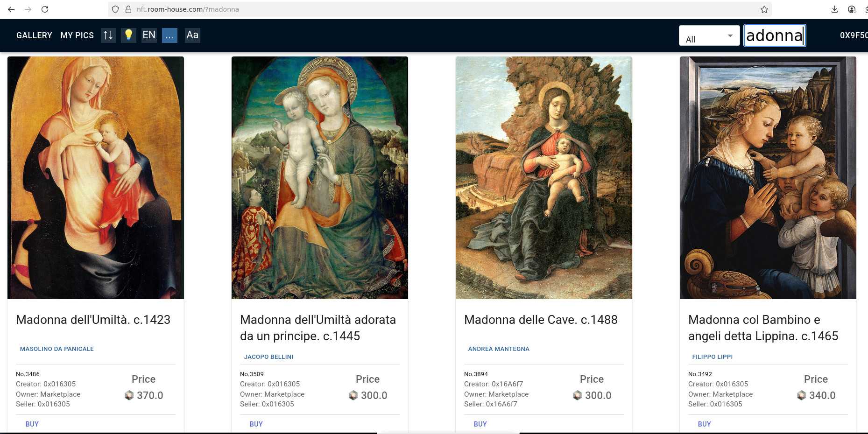This screenshot has height=434, width=868.
Task: Click the sort order arrows icon
Action: tap(108, 35)
